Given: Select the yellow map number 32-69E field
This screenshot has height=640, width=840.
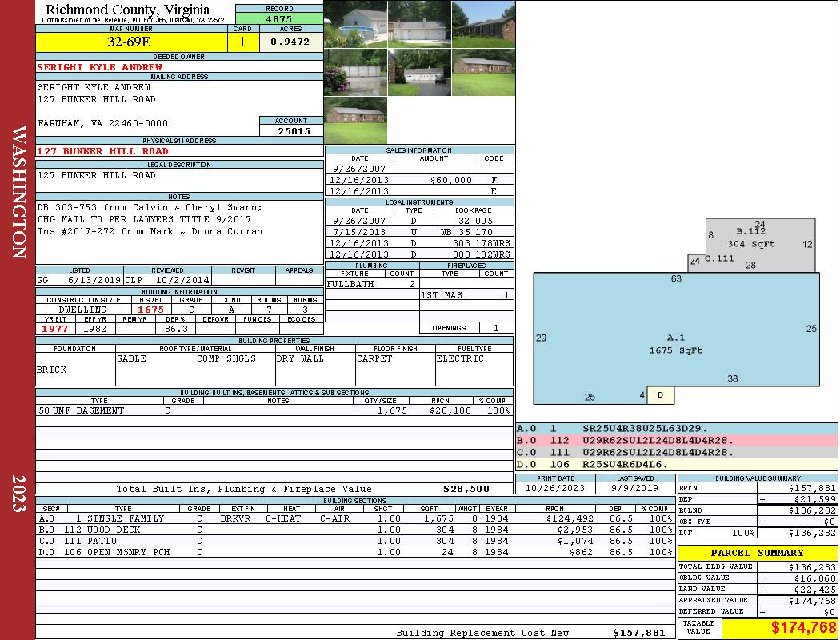Looking at the screenshot, I should click(130, 42).
